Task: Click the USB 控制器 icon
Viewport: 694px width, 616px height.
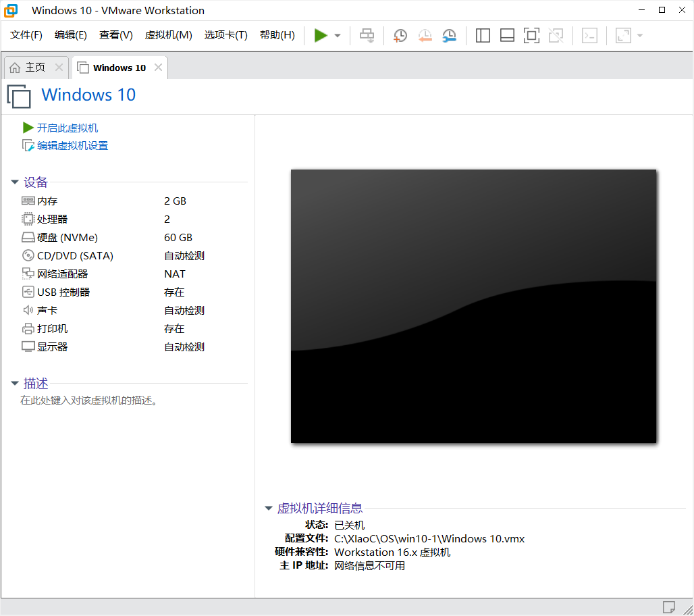Action: [x=28, y=292]
